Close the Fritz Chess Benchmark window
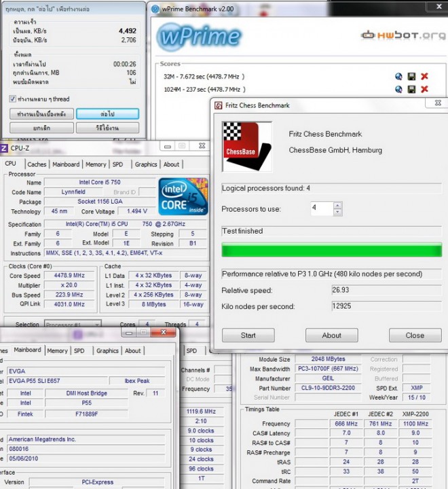Image resolution: width=448 pixels, height=489 pixels. tap(437, 103)
